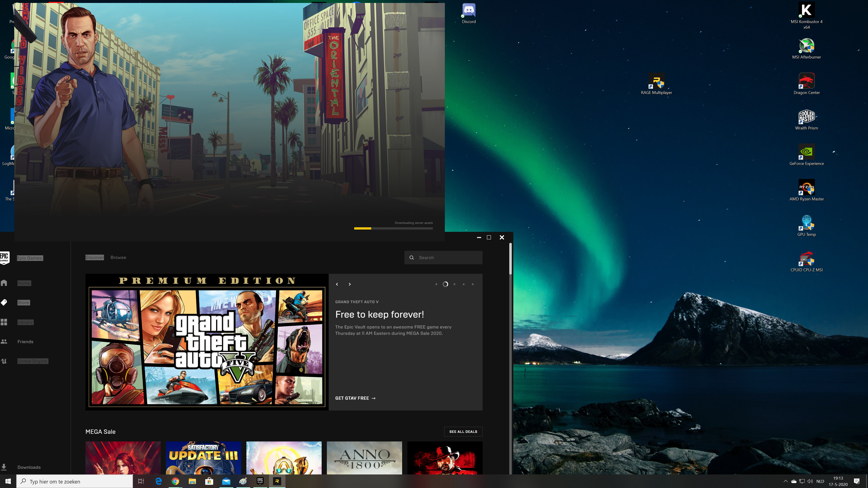Select the highlighted second carousel dot

coord(446,284)
